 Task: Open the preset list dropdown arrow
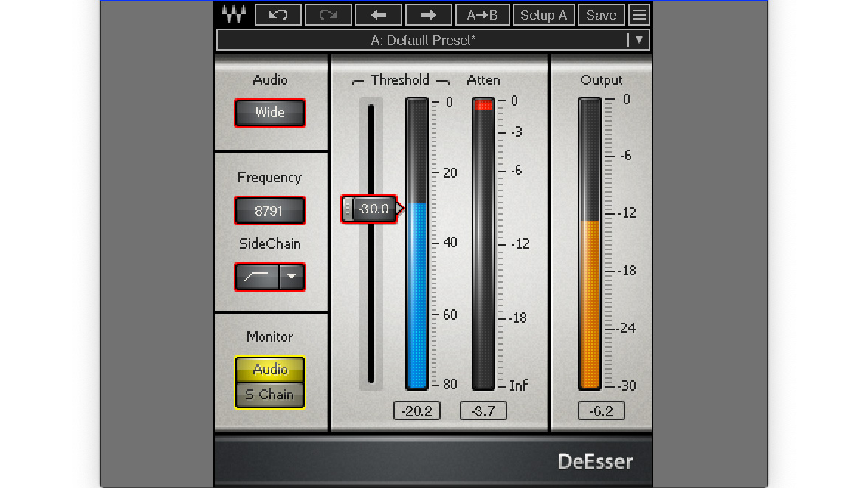pyautogui.click(x=639, y=40)
